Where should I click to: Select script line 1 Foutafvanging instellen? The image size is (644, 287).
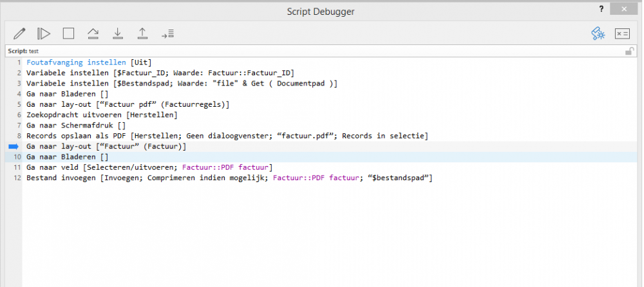(x=89, y=62)
